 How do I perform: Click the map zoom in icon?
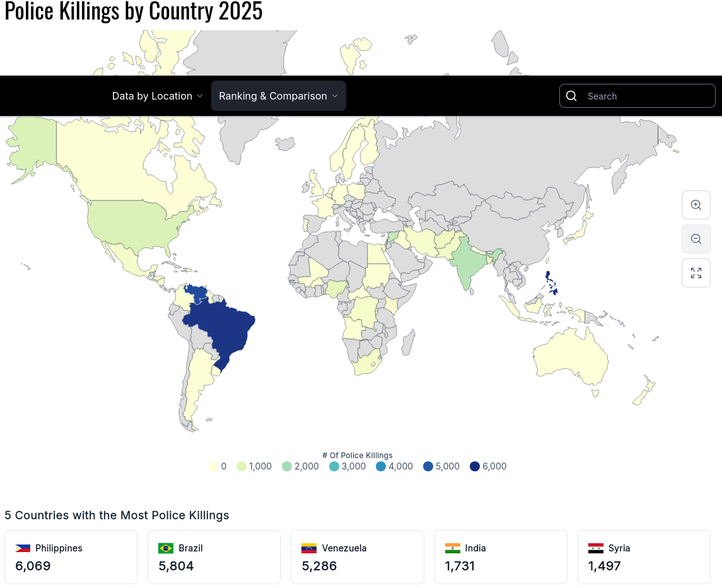tap(696, 205)
